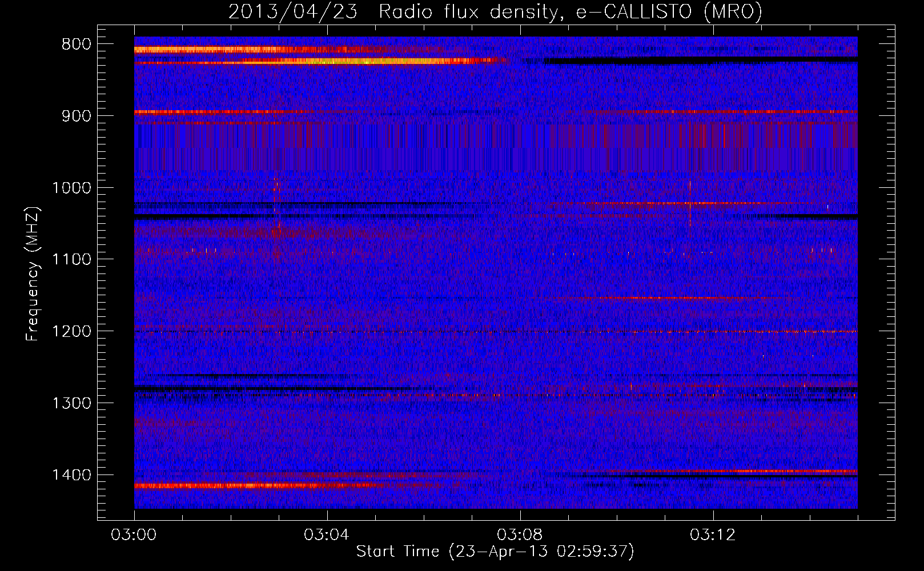Click the plot title '2013/04/23 Radio flux density'

393,12
